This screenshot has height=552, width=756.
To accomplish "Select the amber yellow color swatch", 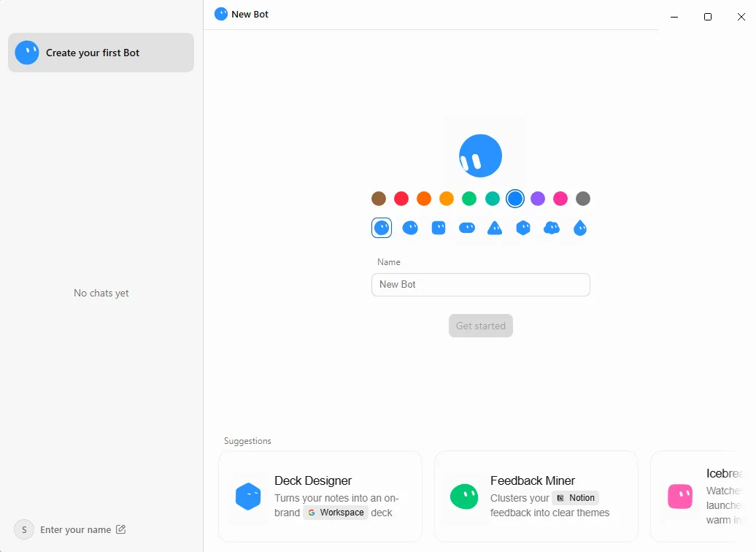I will pos(447,199).
